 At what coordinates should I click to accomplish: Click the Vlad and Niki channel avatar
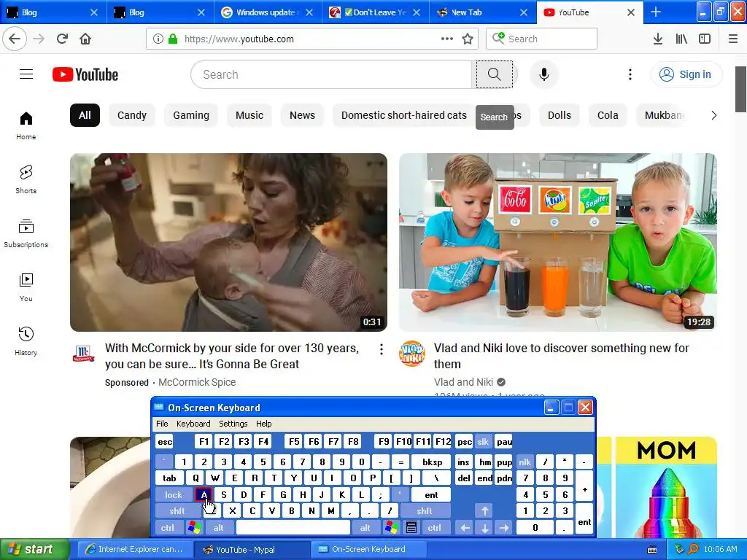pyautogui.click(x=412, y=354)
